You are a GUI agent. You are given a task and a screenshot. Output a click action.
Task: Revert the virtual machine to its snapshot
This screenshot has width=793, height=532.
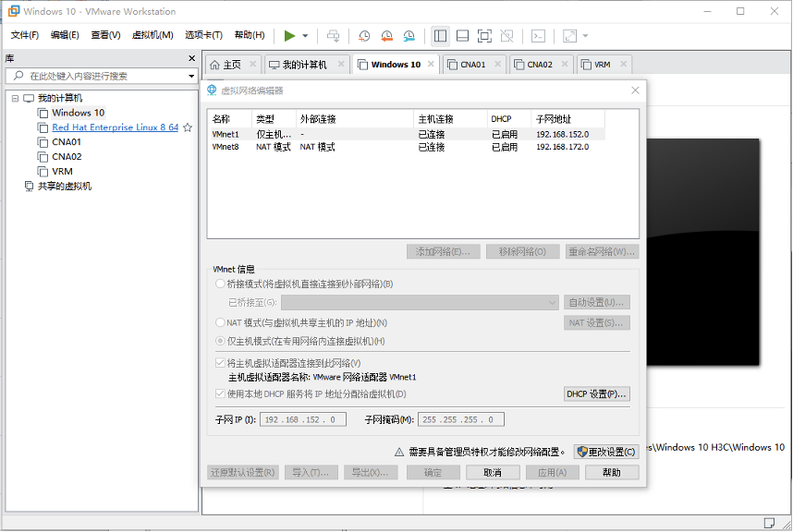[386, 36]
